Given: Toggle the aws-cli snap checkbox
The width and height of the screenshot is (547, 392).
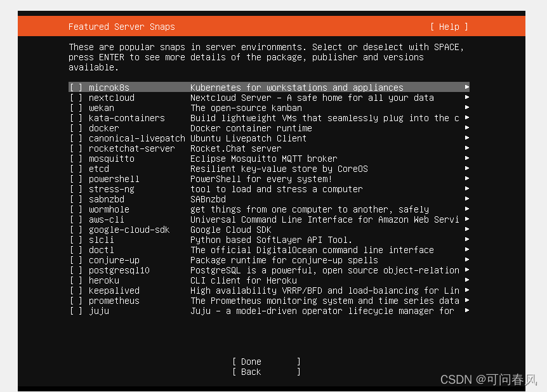Looking at the screenshot, I should click(76, 219).
